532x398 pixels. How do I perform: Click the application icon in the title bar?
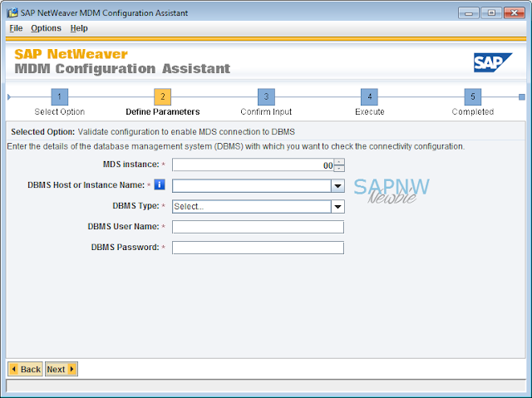pyautogui.click(x=12, y=13)
